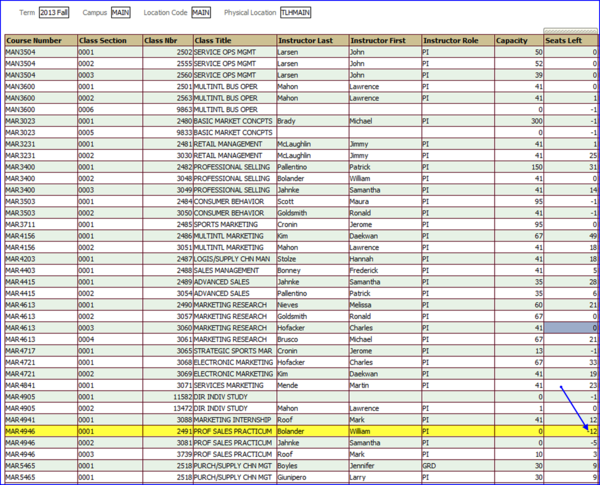Click the Campus field showing MAIN
600x485 pixels.
[121, 13]
